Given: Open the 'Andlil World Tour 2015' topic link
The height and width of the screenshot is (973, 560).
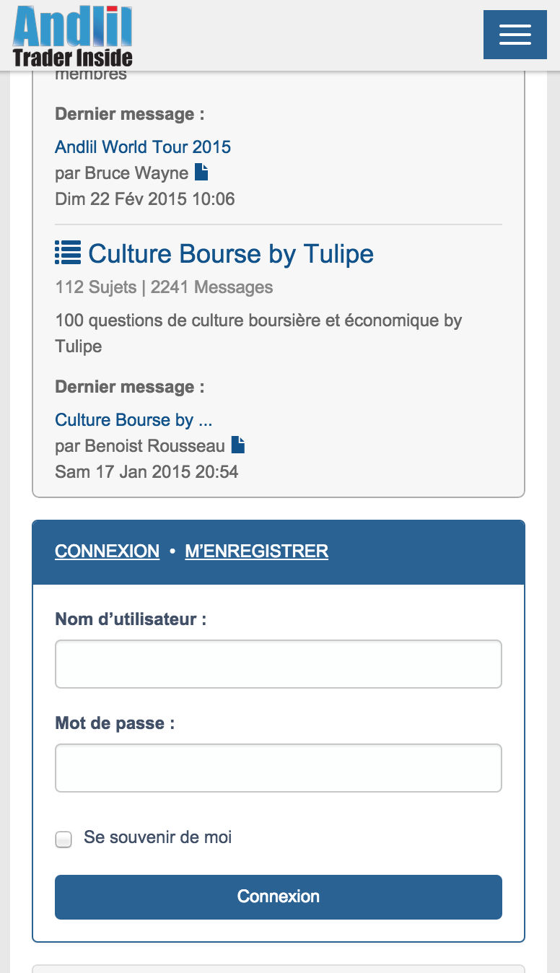Looking at the screenshot, I should (x=143, y=147).
